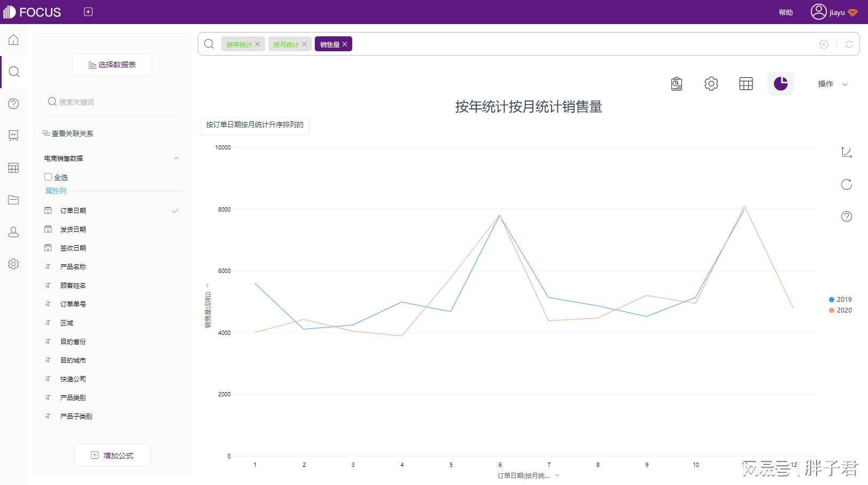Open chart settings gear above chart
868x485 pixels.
(711, 84)
